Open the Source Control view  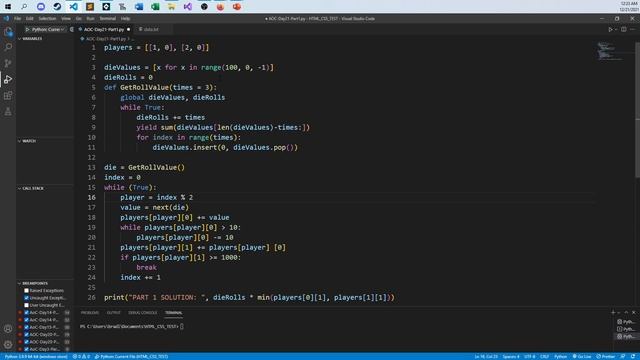point(8,63)
